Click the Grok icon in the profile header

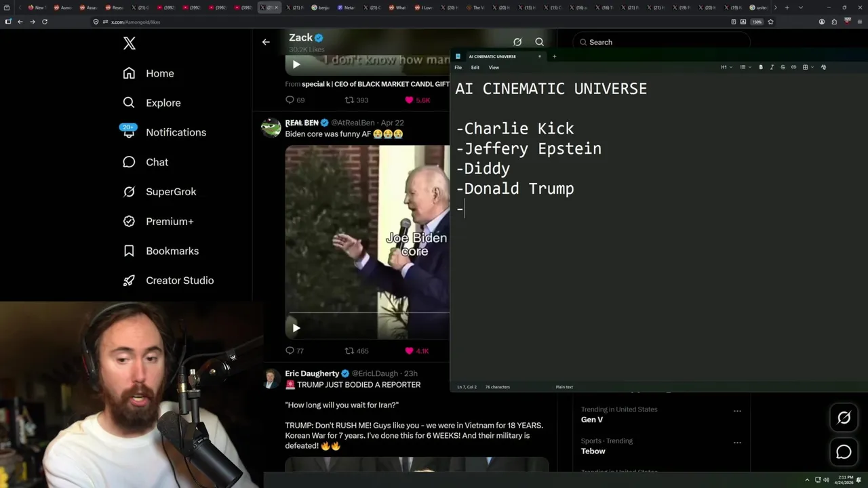pos(517,42)
